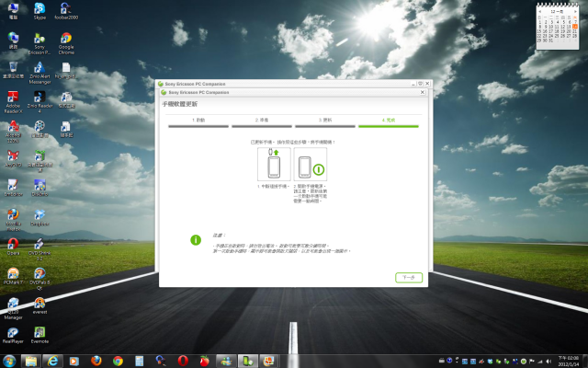The height and width of the screenshot is (368, 588).
Task: Open Dropbox desktop shortcut
Action: [40, 217]
